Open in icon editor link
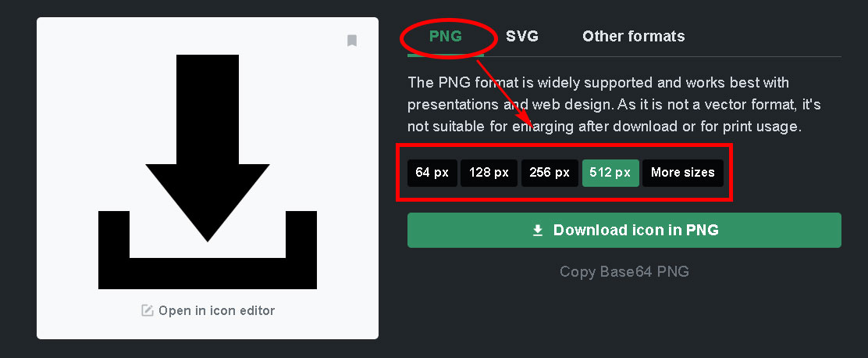This screenshot has height=358, width=868. pyautogui.click(x=216, y=310)
